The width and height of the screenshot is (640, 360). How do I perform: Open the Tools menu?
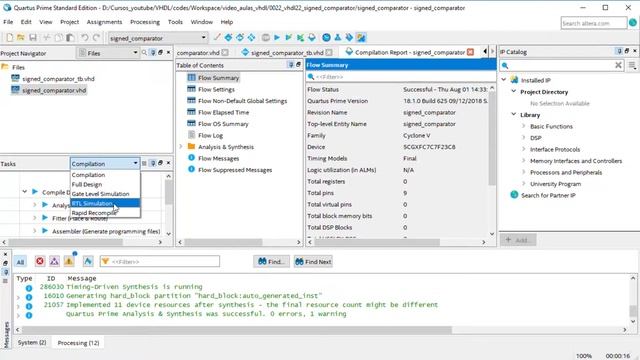tap(175, 22)
